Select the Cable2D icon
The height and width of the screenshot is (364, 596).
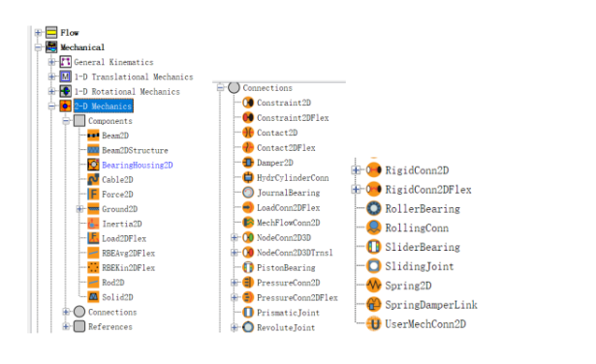click(93, 179)
